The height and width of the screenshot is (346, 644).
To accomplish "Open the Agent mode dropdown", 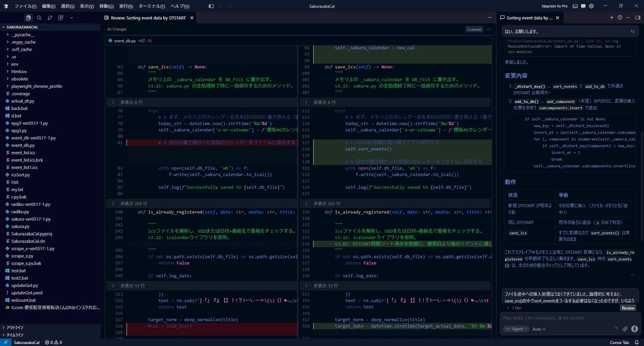I will (516, 329).
